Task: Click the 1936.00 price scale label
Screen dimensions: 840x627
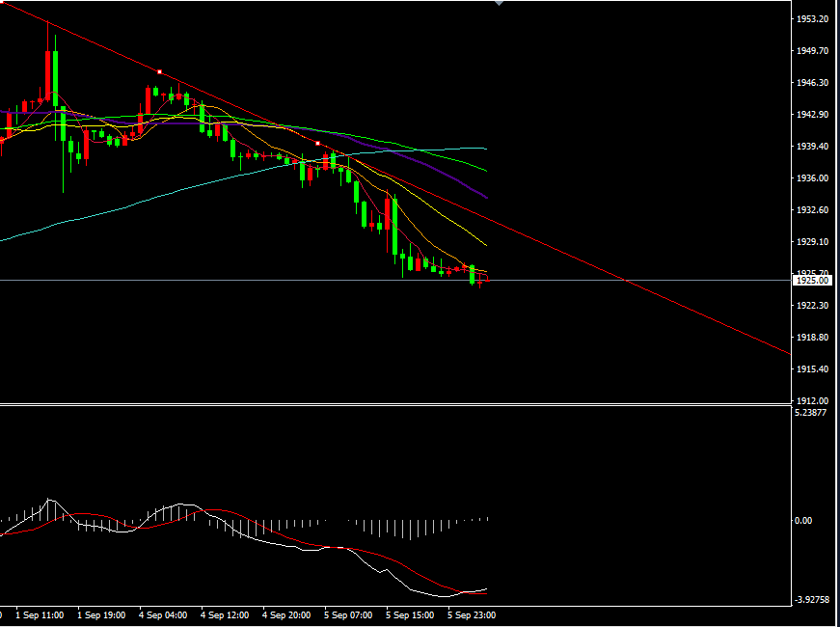Action: click(x=813, y=177)
